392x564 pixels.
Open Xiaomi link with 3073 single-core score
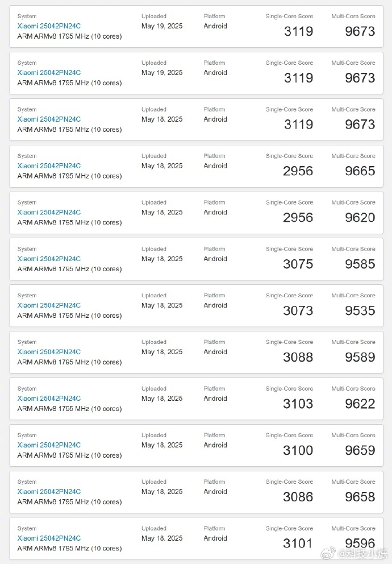click(x=49, y=305)
